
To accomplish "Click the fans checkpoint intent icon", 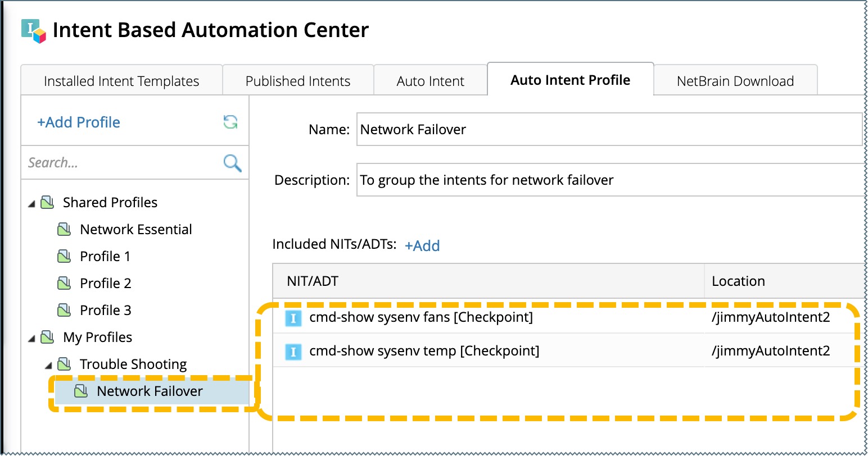I will point(293,318).
